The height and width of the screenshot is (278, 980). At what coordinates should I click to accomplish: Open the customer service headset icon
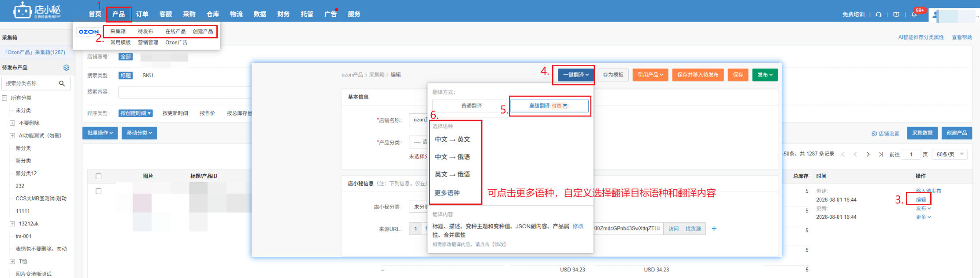(879, 15)
